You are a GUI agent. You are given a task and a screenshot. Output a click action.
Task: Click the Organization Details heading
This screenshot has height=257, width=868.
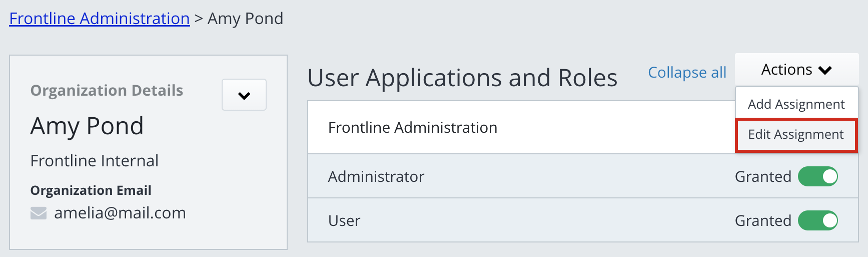tap(107, 91)
